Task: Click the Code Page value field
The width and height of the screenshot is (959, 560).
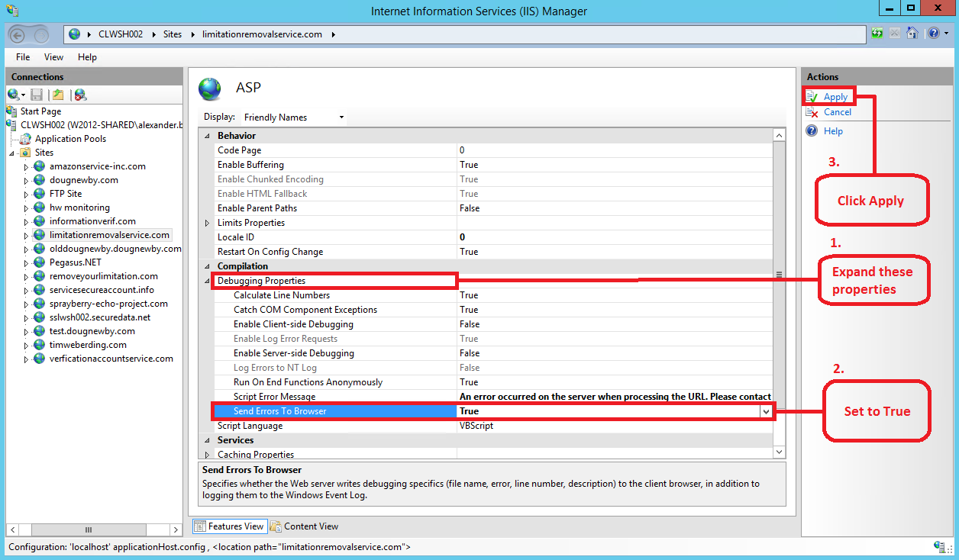Action: coord(615,150)
